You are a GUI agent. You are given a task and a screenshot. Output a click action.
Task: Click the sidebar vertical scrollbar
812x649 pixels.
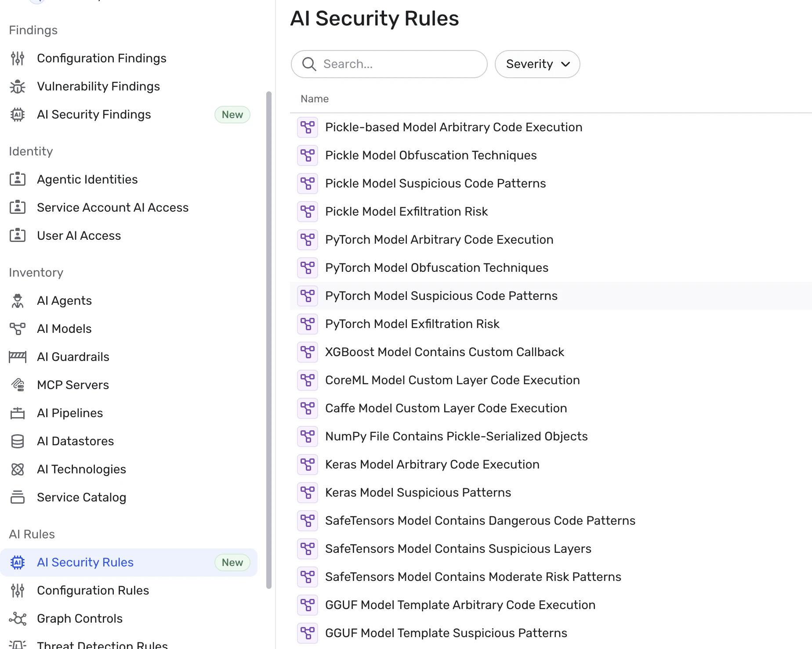269,338
